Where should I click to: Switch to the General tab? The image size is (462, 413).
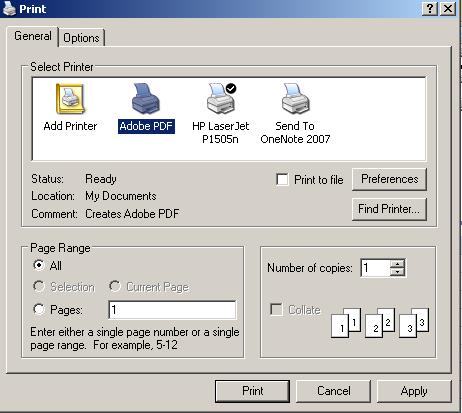point(33,36)
